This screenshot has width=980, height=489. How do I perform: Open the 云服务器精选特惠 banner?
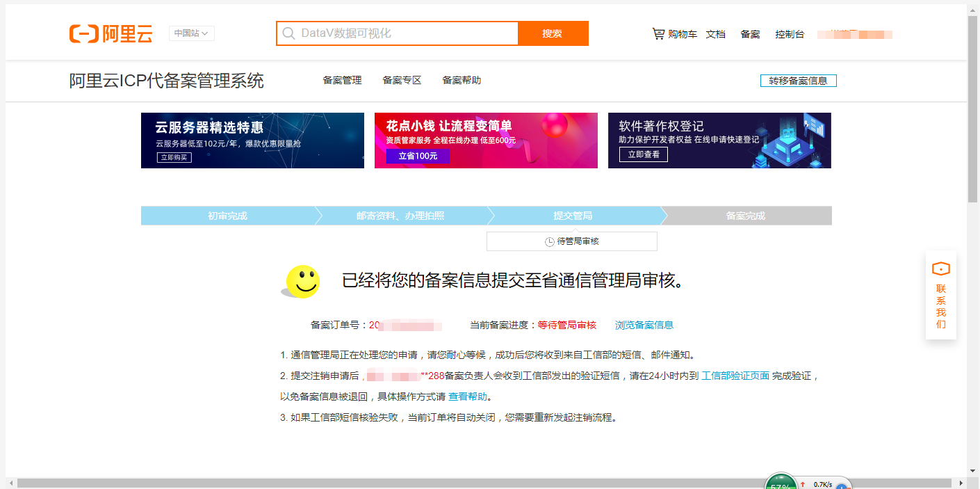pos(252,141)
